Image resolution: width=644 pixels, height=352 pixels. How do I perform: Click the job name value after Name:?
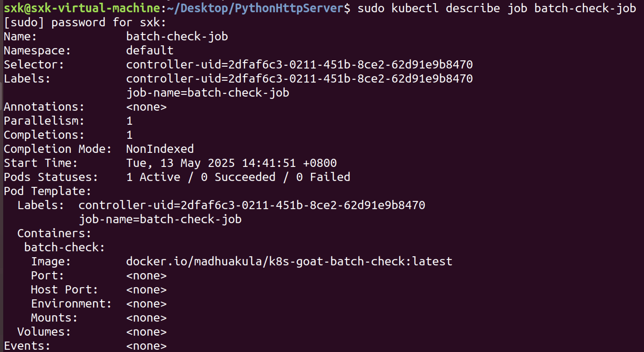(177, 37)
